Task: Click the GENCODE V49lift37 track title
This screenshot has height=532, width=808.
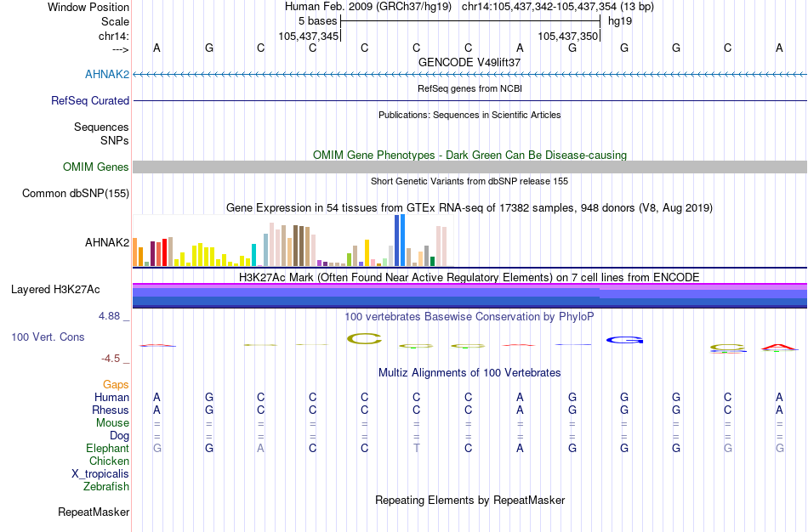Action: coord(469,62)
